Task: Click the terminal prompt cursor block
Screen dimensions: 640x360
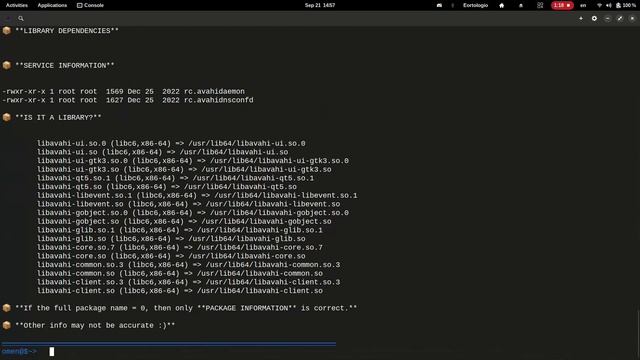Action: point(51,351)
